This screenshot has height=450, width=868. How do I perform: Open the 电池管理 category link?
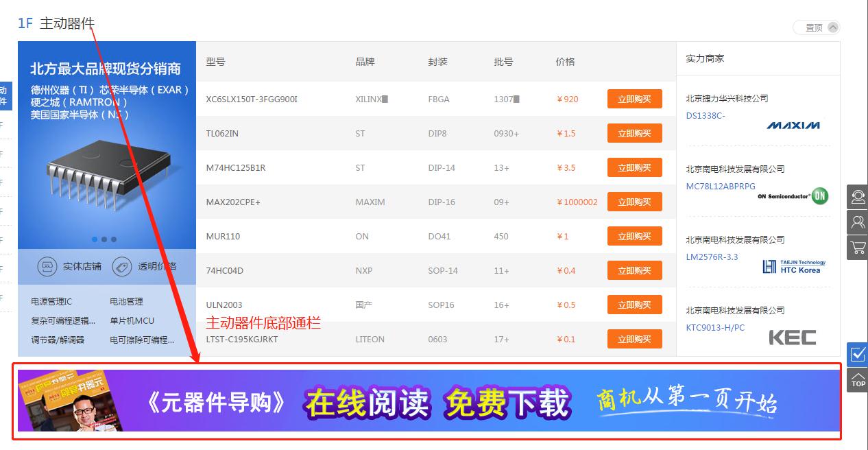pyautogui.click(x=126, y=301)
